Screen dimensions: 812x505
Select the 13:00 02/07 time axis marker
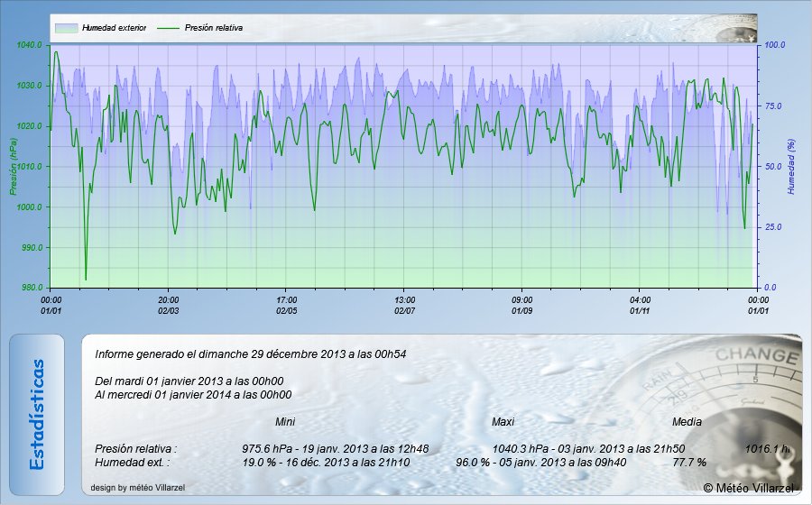click(x=405, y=305)
